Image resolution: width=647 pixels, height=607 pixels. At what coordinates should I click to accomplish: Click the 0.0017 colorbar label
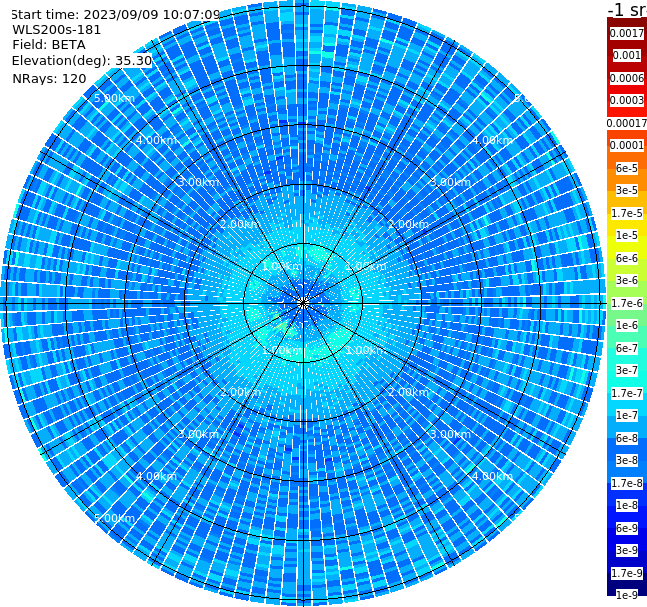click(x=627, y=33)
